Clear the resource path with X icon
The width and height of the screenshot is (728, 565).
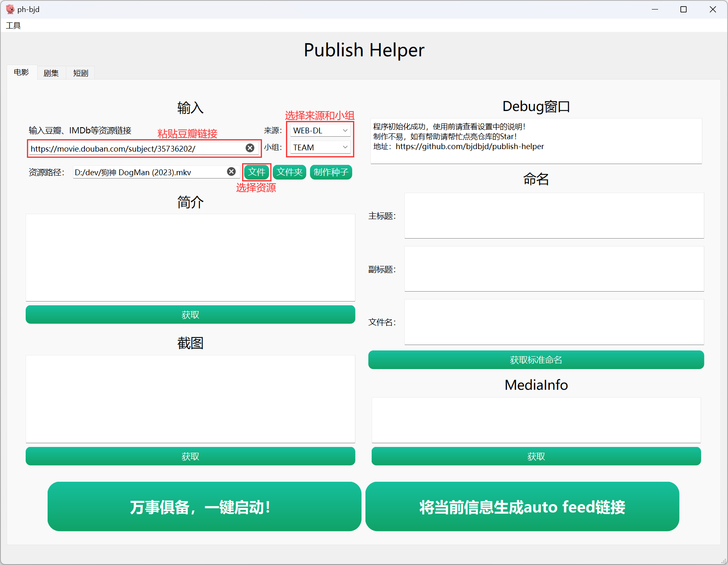click(231, 171)
